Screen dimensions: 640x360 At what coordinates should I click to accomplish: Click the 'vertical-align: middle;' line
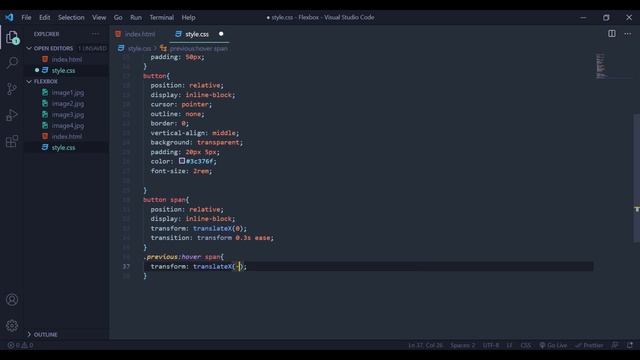pos(195,133)
